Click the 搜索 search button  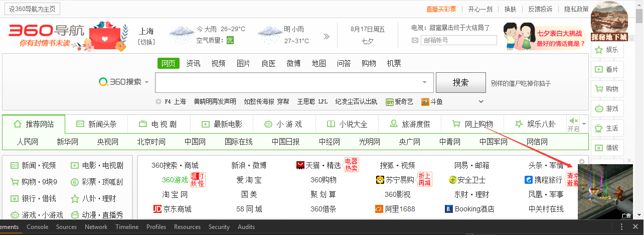(x=461, y=82)
